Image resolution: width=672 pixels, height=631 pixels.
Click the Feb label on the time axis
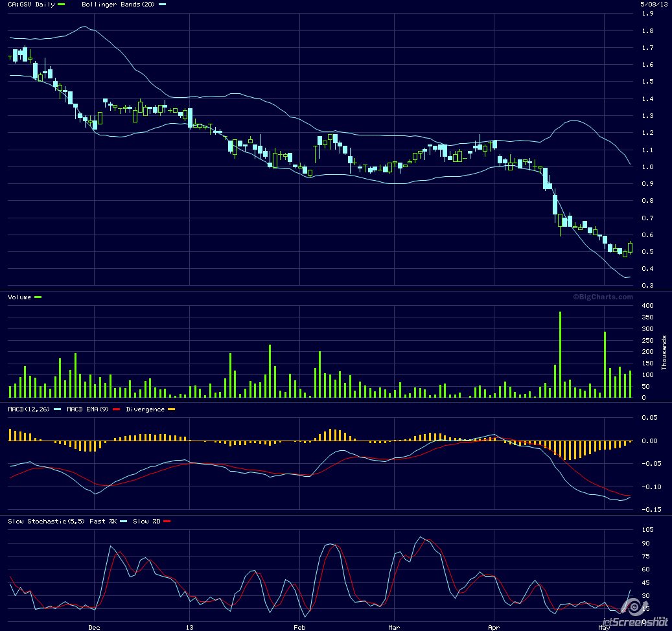point(299,627)
